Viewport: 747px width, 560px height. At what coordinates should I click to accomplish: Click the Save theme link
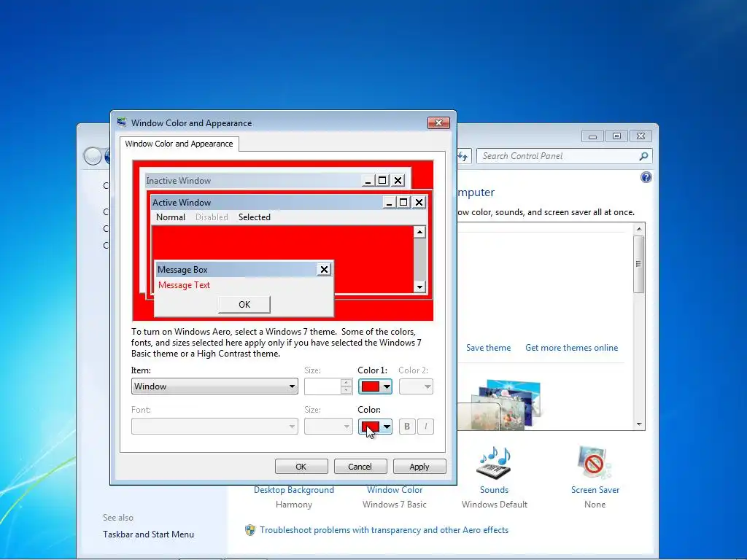pos(488,348)
